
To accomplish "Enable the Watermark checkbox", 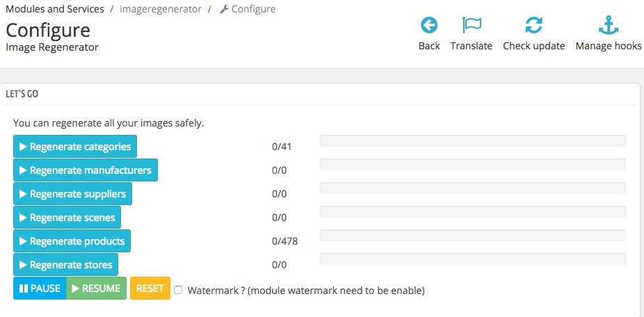I will (179, 290).
